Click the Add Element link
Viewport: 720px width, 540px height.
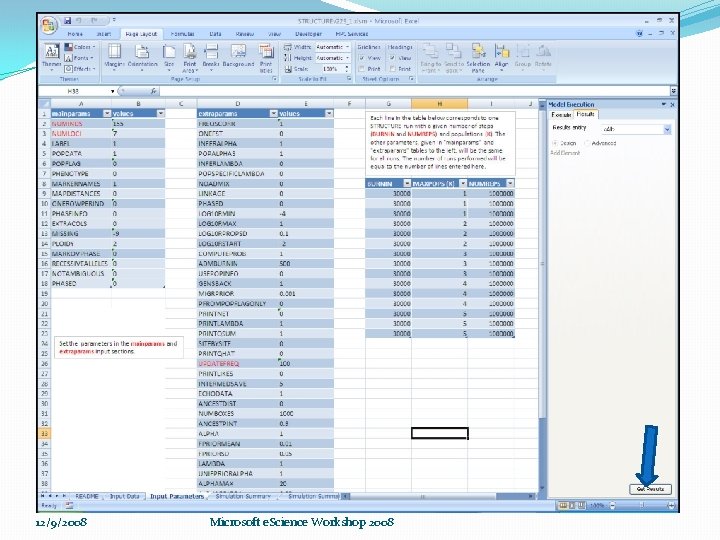(565, 153)
